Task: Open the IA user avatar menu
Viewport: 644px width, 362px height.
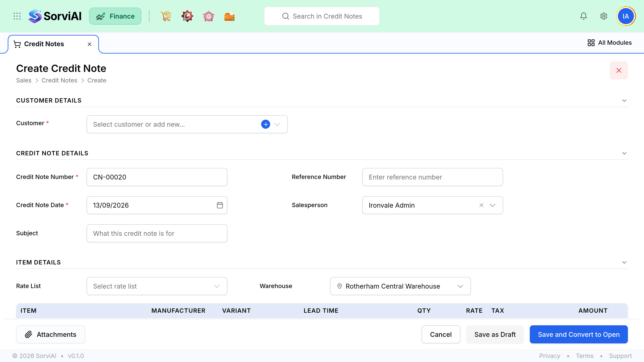Action: (626, 16)
